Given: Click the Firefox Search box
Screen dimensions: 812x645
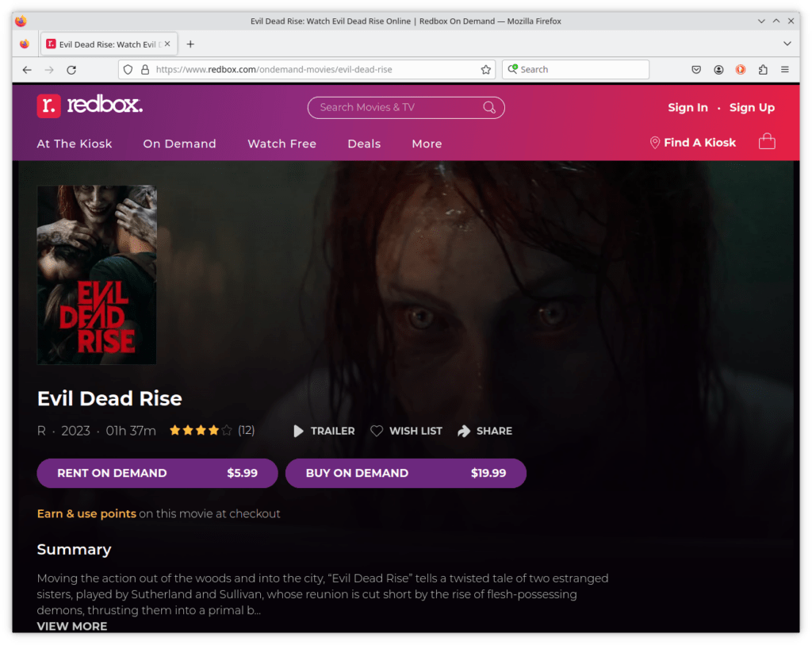Looking at the screenshot, I should [x=576, y=70].
